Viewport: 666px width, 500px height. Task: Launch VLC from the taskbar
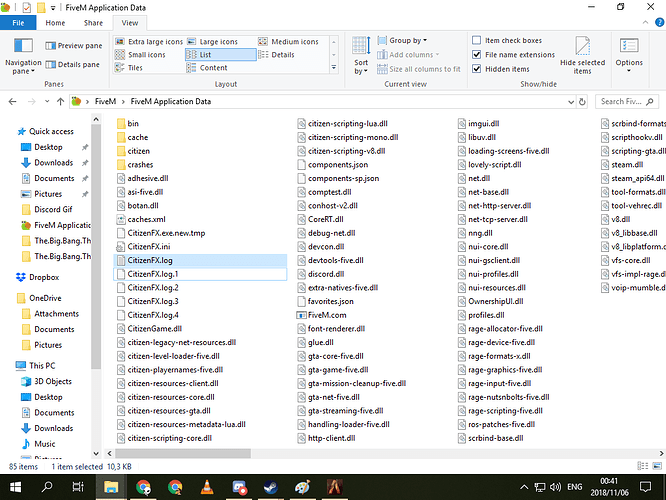coord(207,487)
